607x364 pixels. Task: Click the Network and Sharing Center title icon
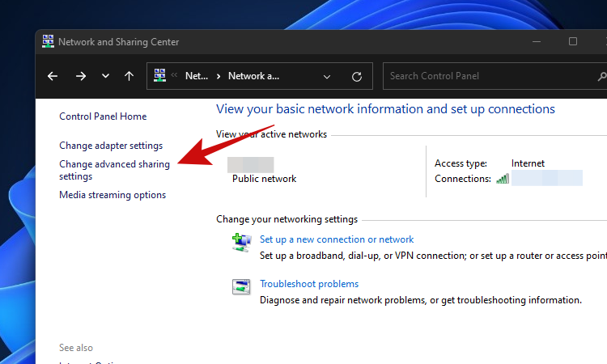48,41
